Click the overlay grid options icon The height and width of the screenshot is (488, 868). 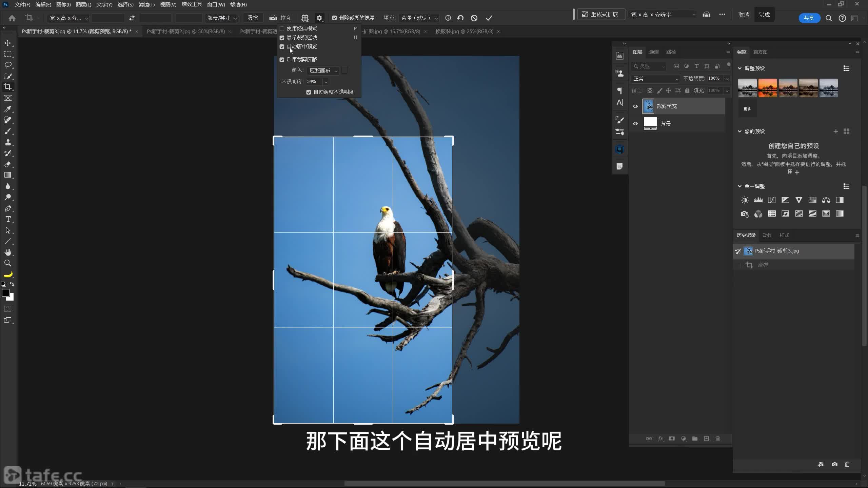click(305, 18)
